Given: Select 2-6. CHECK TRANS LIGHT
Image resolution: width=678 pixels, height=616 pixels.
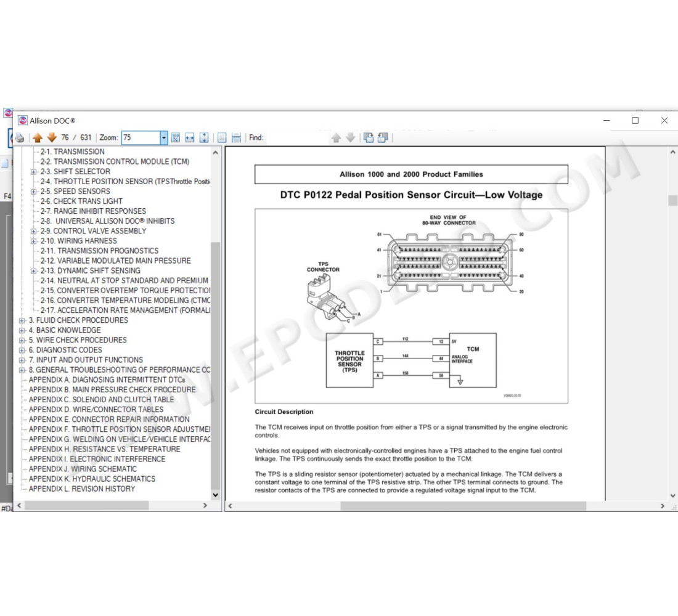Looking at the screenshot, I should pyautogui.click(x=82, y=201).
